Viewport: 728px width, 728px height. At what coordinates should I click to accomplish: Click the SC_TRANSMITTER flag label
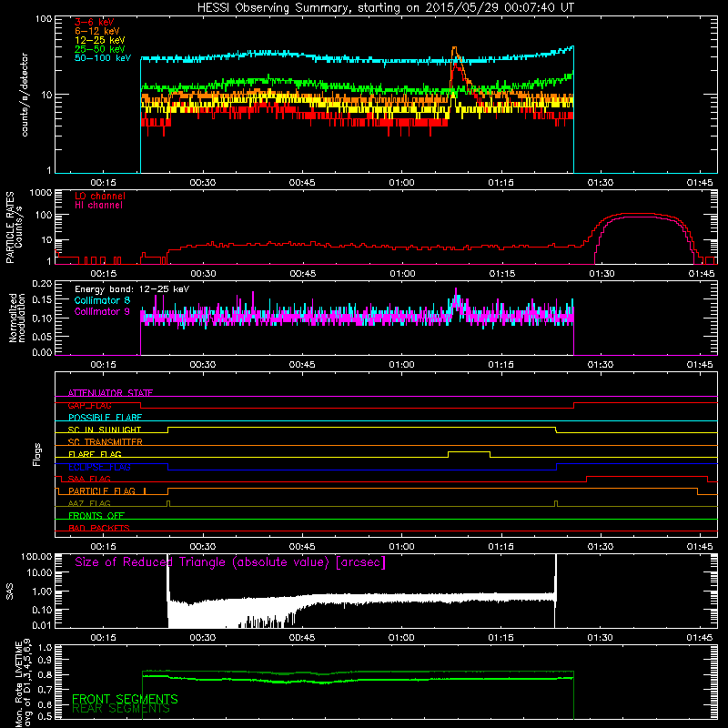point(106,442)
